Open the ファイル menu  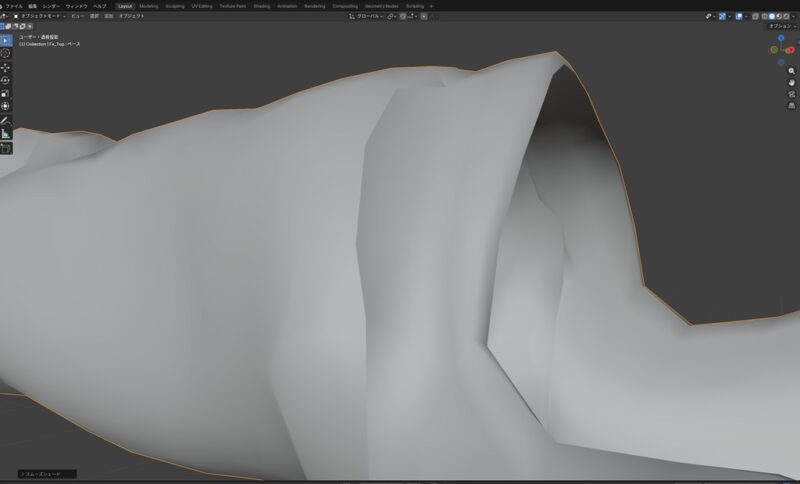[14, 6]
